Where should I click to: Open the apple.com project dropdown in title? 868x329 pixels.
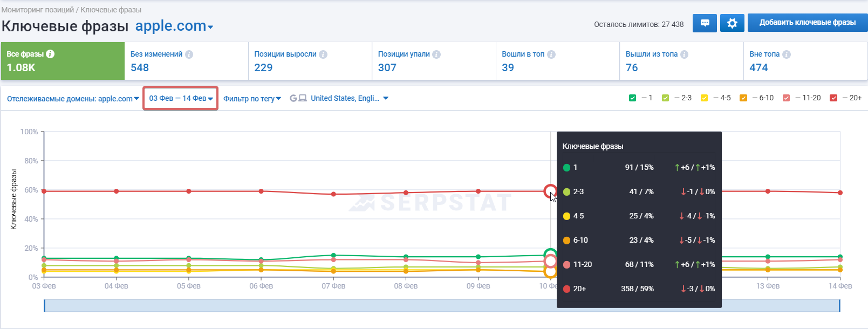pyautogui.click(x=174, y=26)
